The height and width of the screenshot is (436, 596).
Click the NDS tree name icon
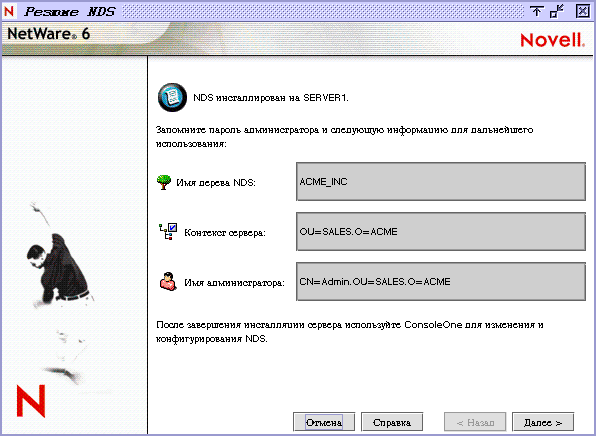pos(164,182)
